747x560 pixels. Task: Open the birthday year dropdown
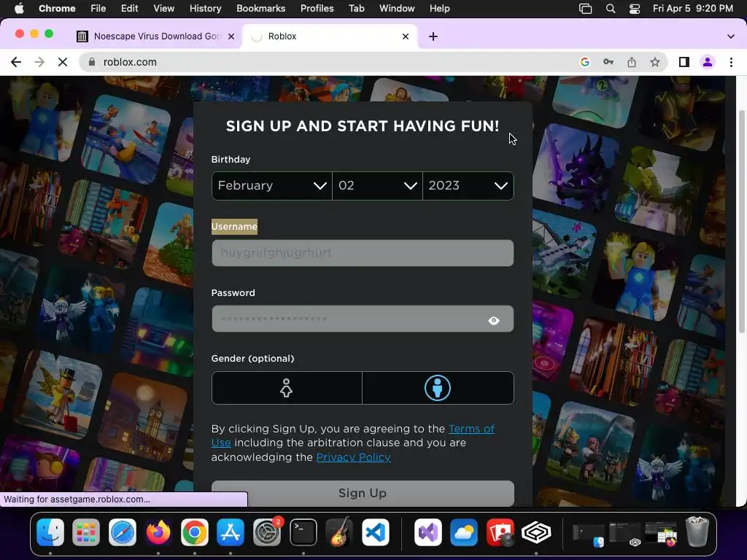click(x=468, y=186)
